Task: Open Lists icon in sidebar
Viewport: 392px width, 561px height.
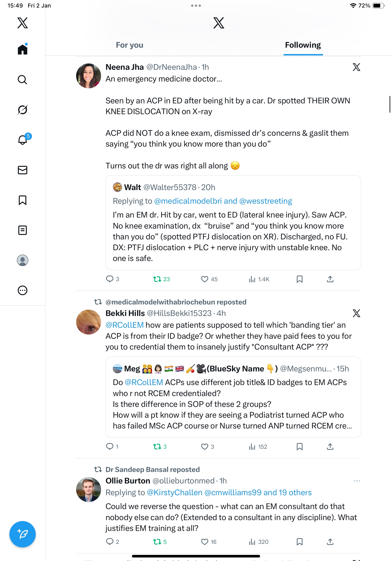Action: pyautogui.click(x=23, y=230)
